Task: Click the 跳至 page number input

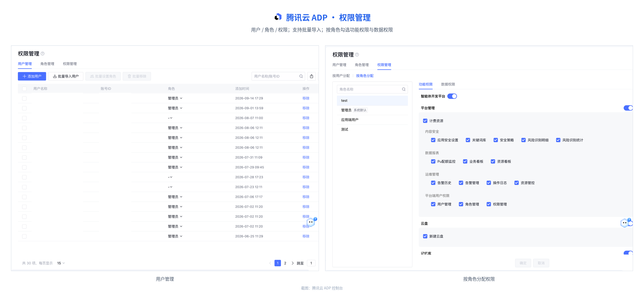Action: 311,263
